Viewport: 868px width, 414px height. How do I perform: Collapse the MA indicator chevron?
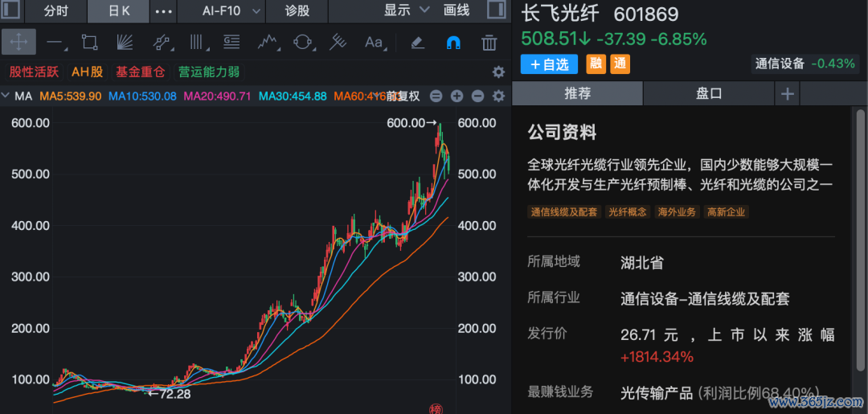click(x=6, y=96)
